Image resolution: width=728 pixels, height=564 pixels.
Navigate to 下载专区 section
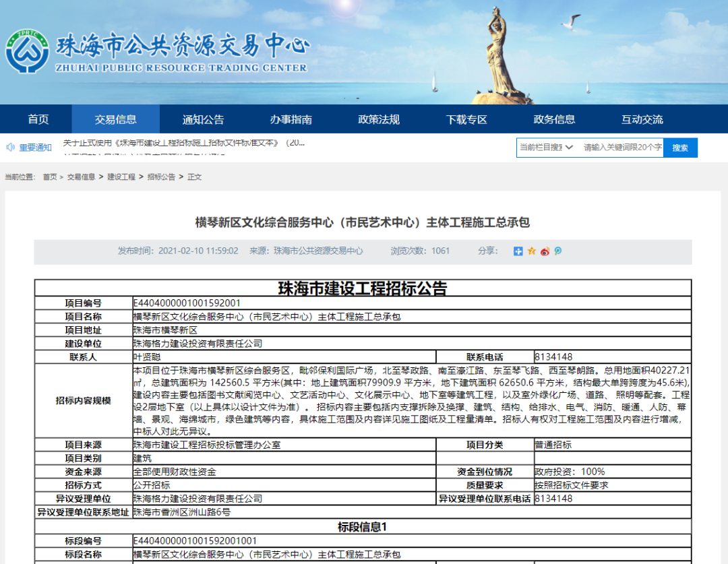tap(466, 119)
